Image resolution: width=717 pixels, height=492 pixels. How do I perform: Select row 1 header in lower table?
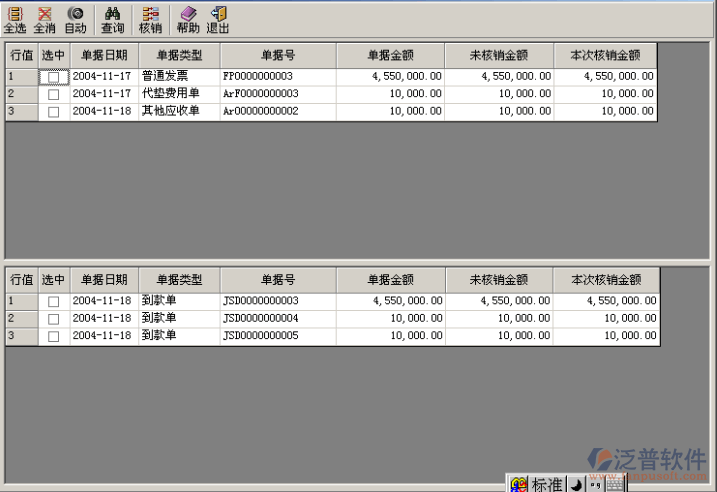point(21,301)
